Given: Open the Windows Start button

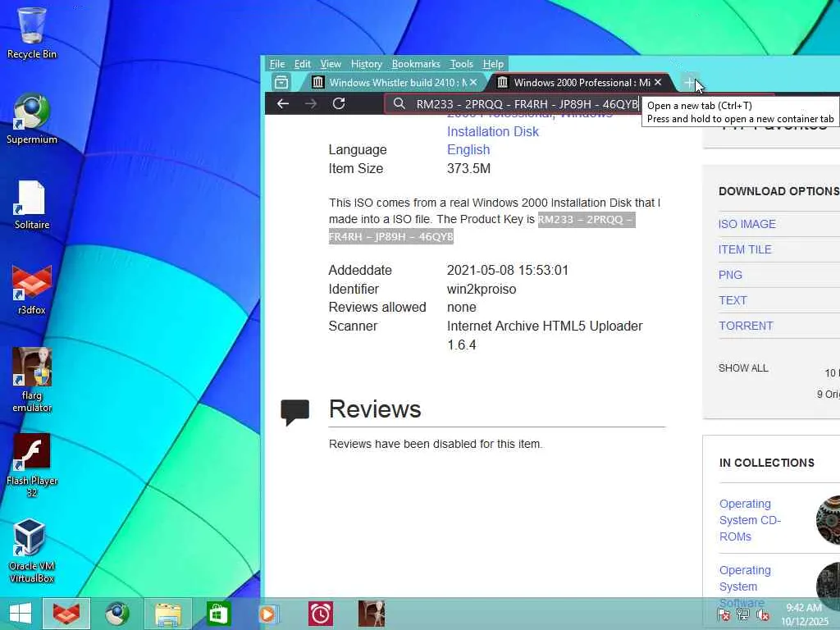Looking at the screenshot, I should 21,614.
